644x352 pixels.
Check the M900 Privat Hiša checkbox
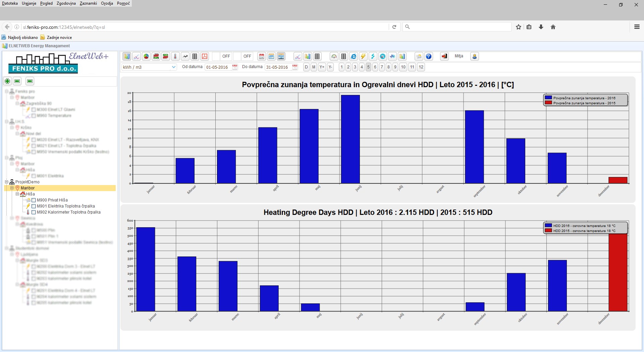point(34,200)
